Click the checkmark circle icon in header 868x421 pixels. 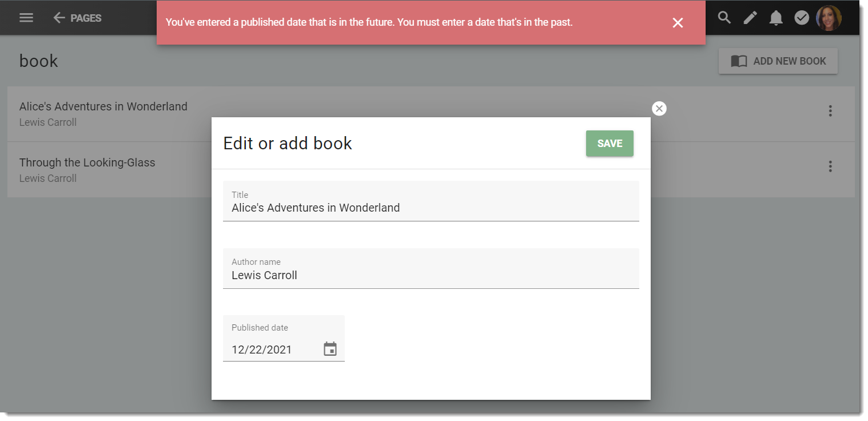(x=802, y=18)
